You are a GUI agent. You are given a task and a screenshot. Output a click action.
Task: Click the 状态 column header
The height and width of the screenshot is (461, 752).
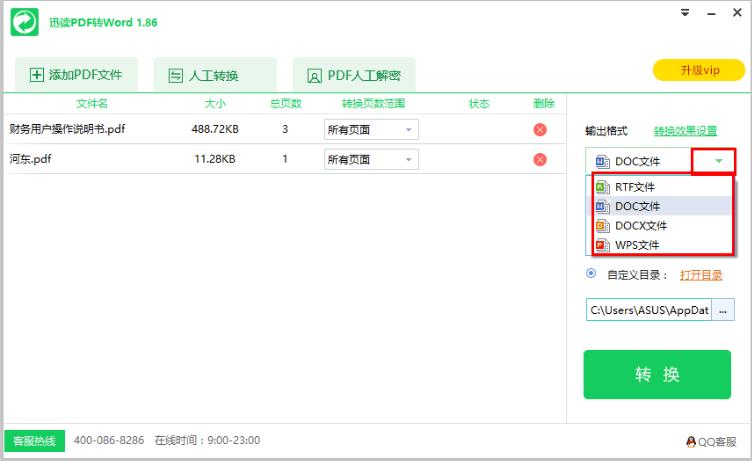(x=479, y=104)
